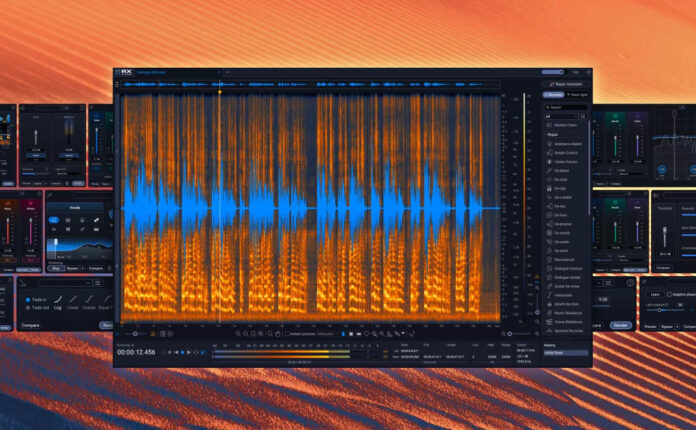Click the Learn button

[x=655, y=294]
